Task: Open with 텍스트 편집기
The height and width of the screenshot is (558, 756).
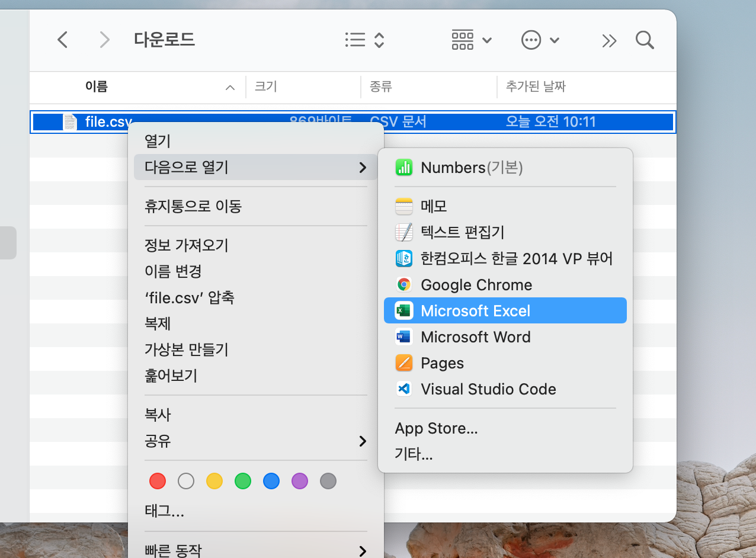Action: [505, 232]
